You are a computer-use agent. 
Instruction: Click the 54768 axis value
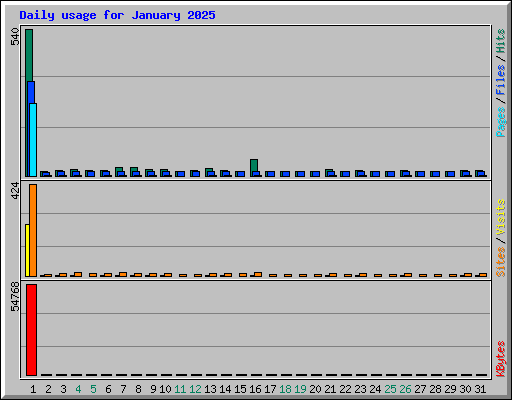tap(15, 297)
